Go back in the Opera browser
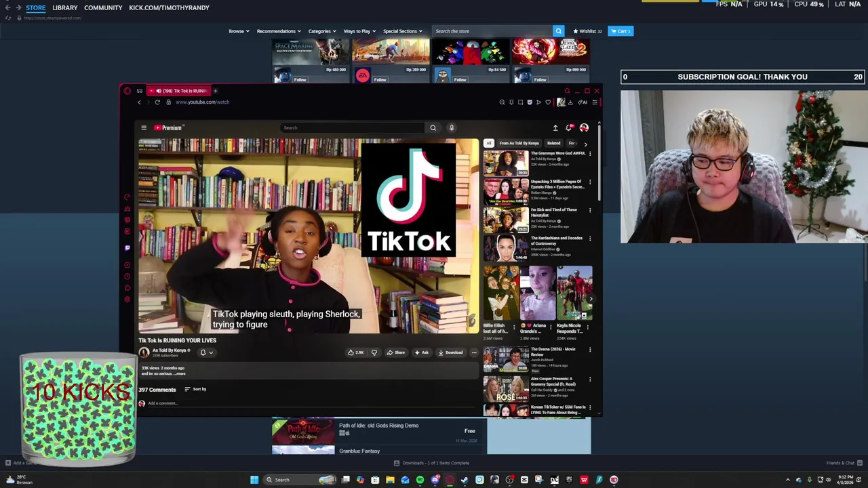 tap(139, 102)
